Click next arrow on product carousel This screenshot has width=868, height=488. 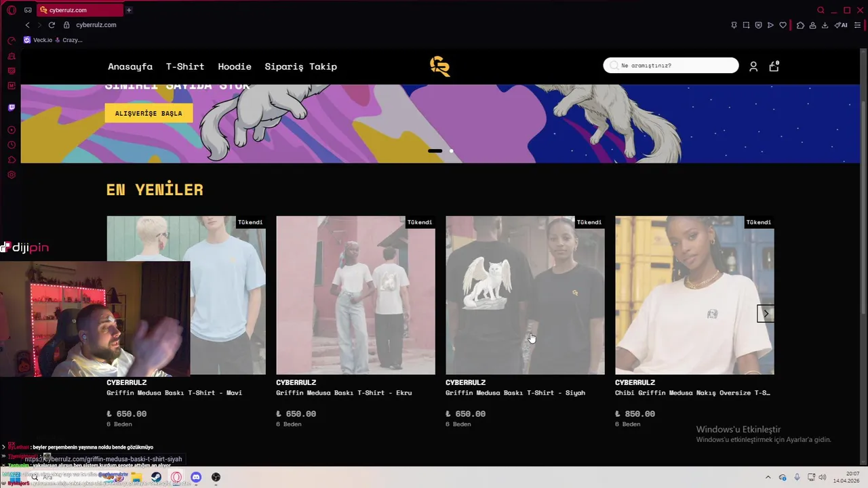click(x=766, y=314)
